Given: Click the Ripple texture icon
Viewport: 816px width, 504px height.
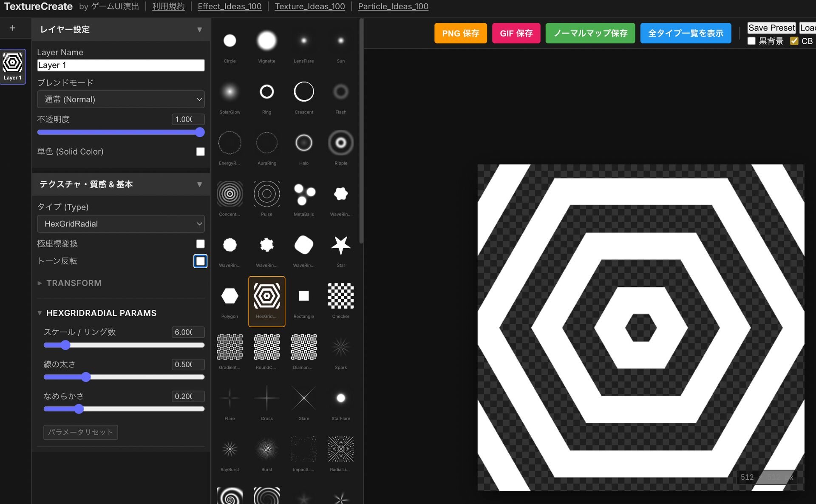Looking at the screenshot, I should (x=340, y=143).
